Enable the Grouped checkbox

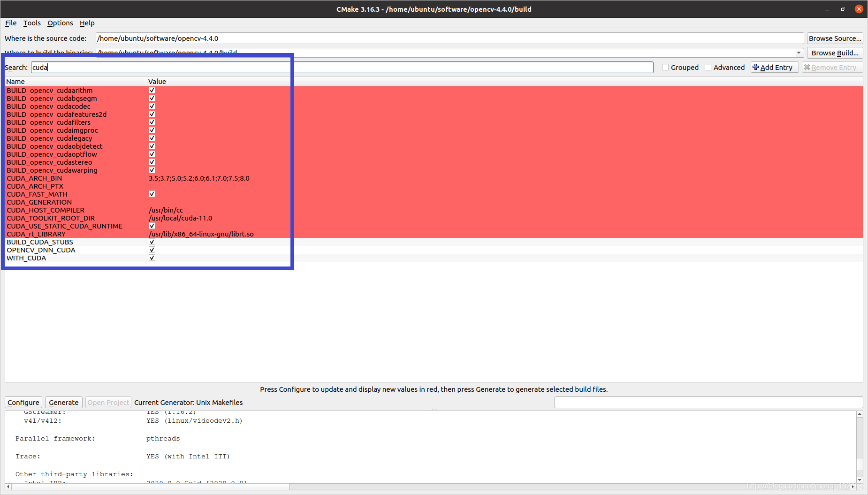(x=665, y=68)
